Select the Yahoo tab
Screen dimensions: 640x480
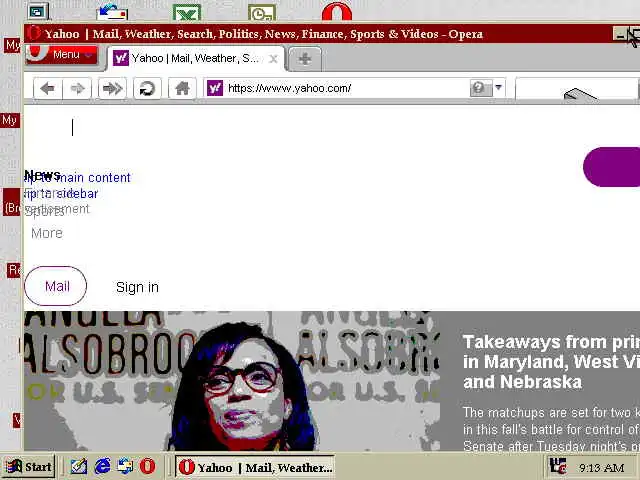click(195, 58)
